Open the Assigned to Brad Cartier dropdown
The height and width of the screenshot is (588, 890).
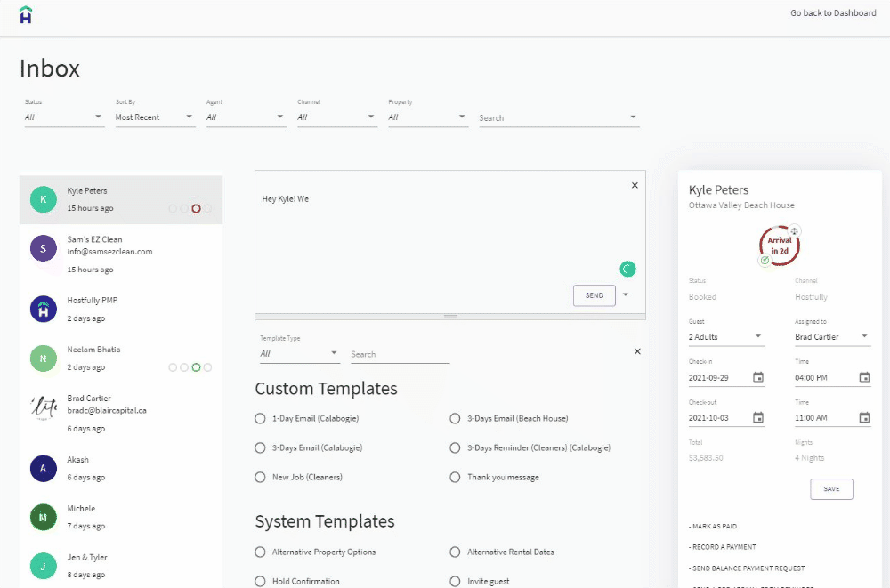pos(831,336)
